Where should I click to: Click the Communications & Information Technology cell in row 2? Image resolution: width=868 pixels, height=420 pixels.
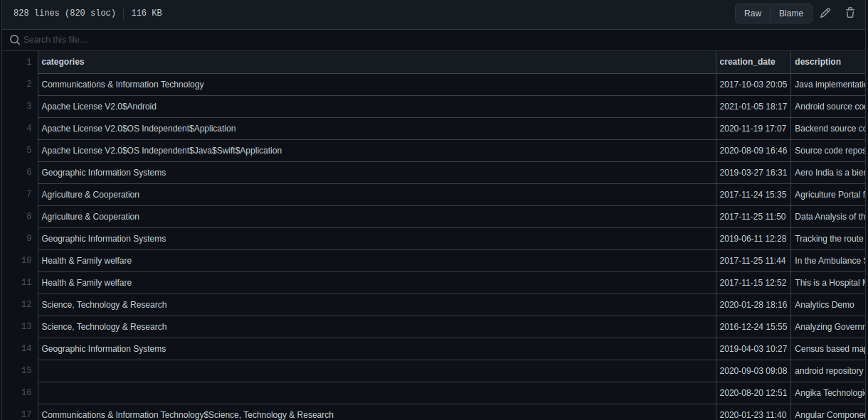(122, 85)
